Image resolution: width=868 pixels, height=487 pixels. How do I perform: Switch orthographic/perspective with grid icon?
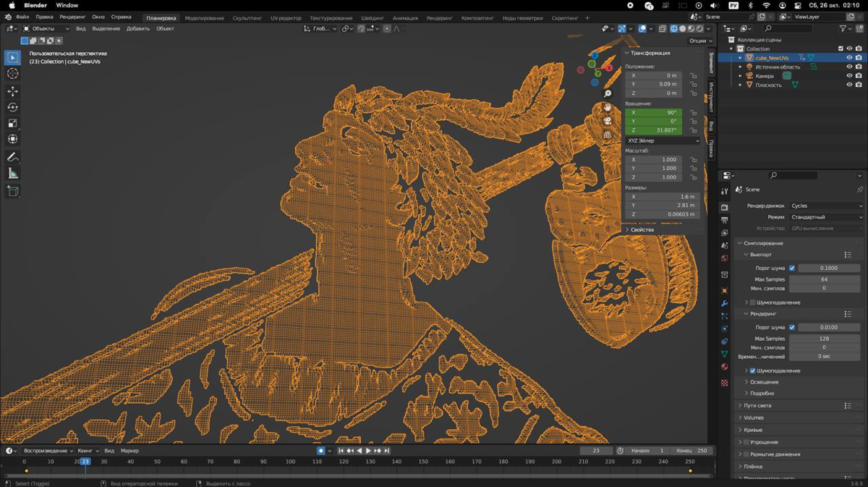608,135
